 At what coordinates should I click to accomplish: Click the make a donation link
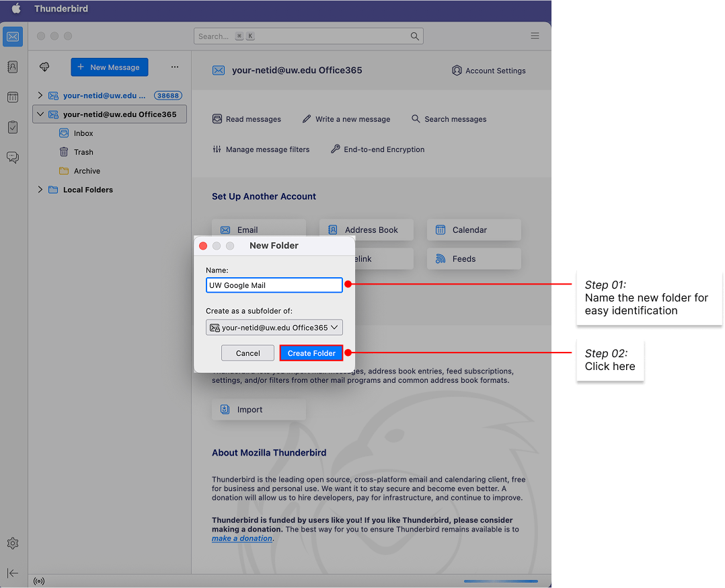(241, 538)
